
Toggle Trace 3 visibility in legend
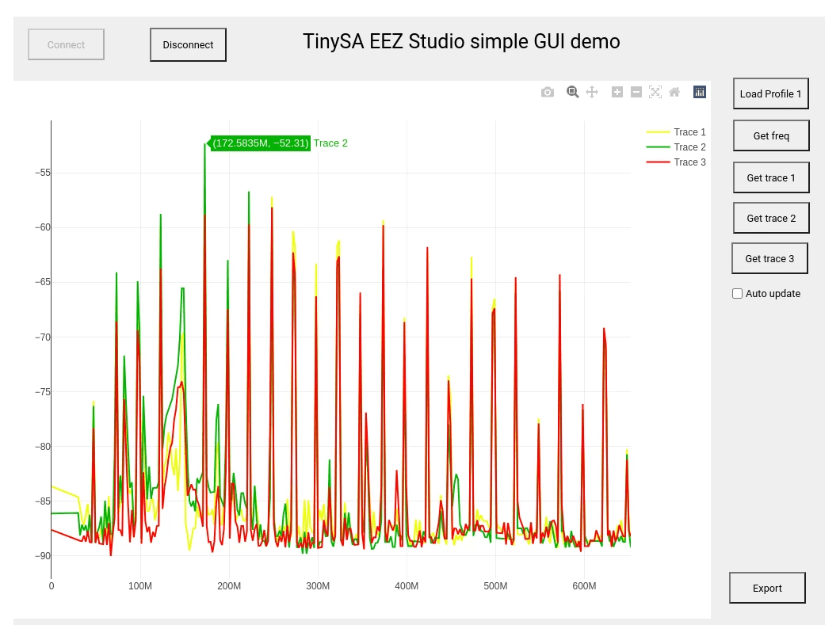(676, 162)
